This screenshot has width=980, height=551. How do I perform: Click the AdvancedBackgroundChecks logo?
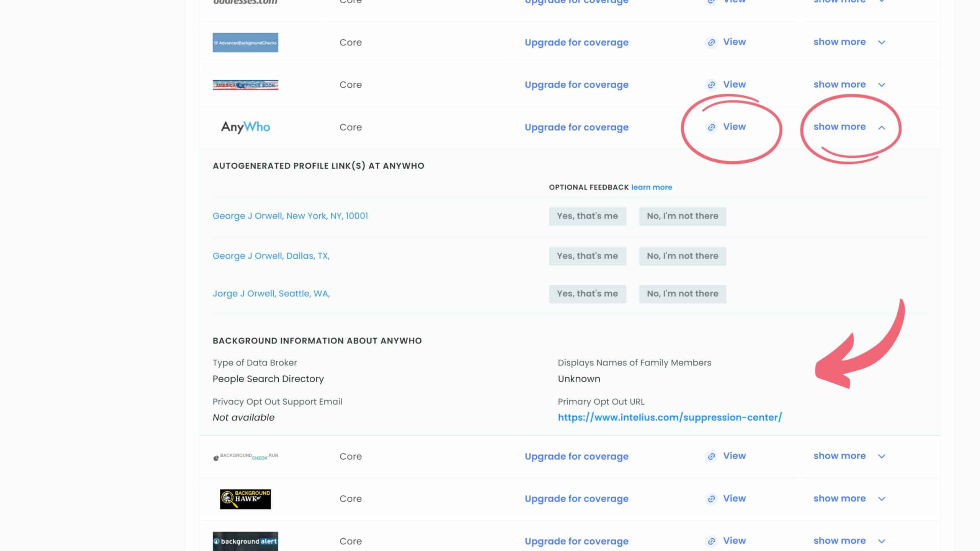pos(245,42)
